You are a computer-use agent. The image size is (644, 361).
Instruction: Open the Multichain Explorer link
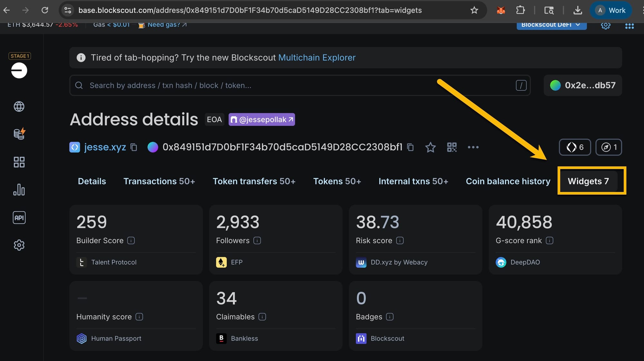click(317, 58)
